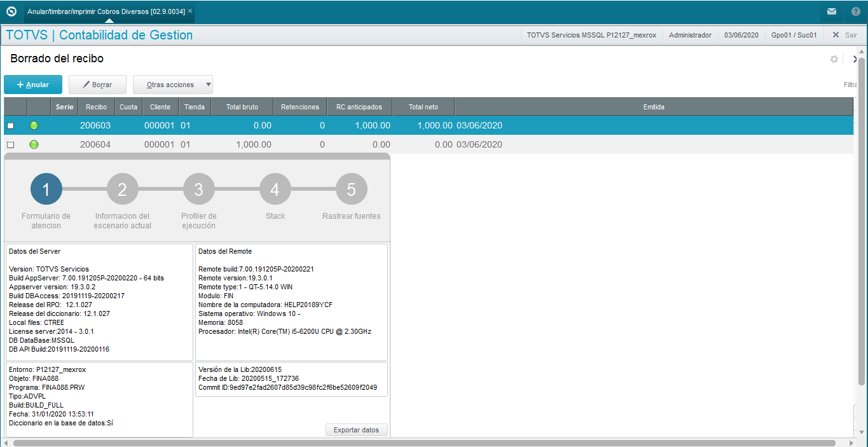Toggle checkbox for recibo 200604 row
The width and height of the screenshot is (868, 447).
click(x=10, y=145)
